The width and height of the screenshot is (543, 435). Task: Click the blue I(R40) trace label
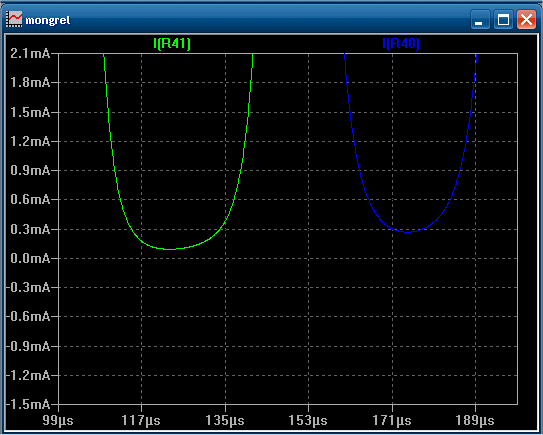pos(401,44)
